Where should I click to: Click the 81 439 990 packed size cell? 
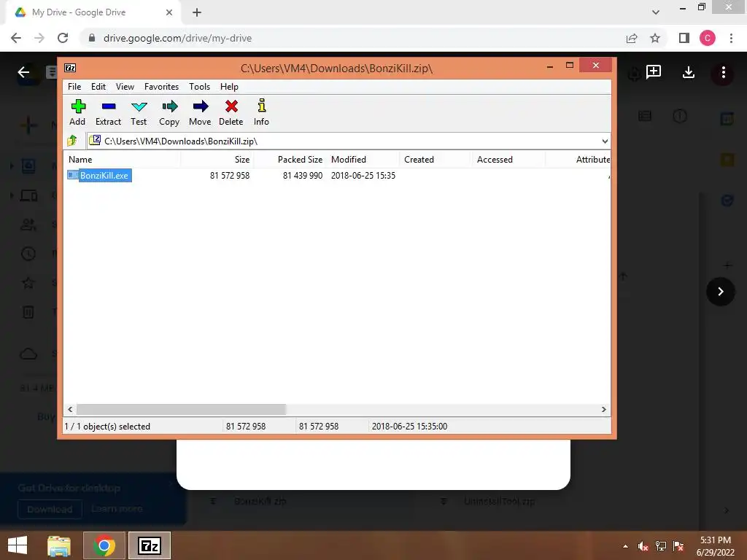click(303, 175)
